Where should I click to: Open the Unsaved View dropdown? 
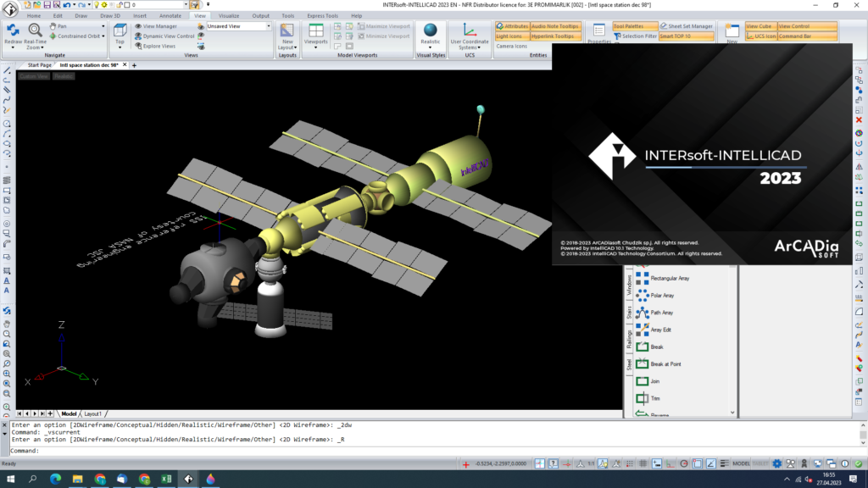(x=270, y=26)
